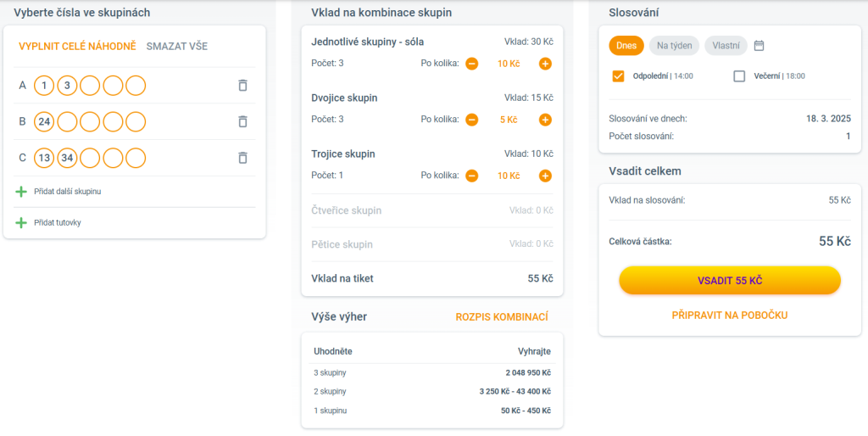Decrease stake for Trojice skupin
868x436 pixels.
coord(472,176)
